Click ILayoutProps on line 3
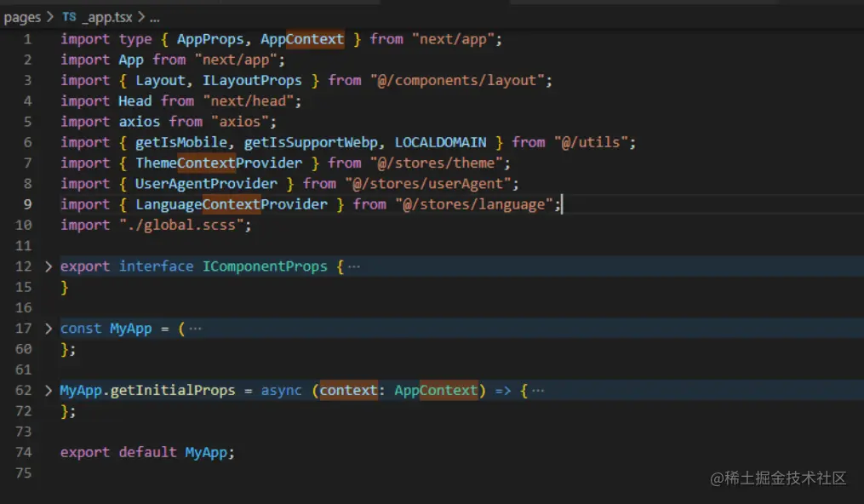Screen dimensions: 864x504 click(252, 80)
